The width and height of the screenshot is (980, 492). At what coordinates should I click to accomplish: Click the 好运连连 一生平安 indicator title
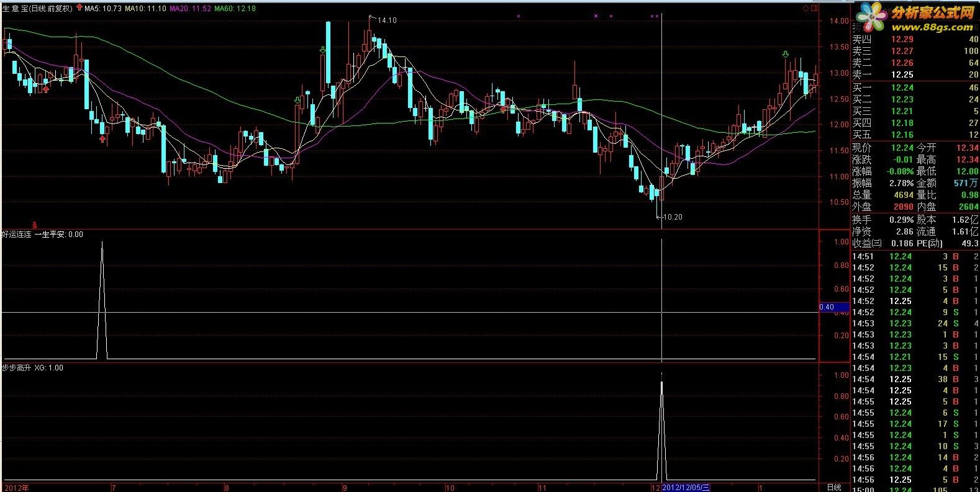pos(42,235)
